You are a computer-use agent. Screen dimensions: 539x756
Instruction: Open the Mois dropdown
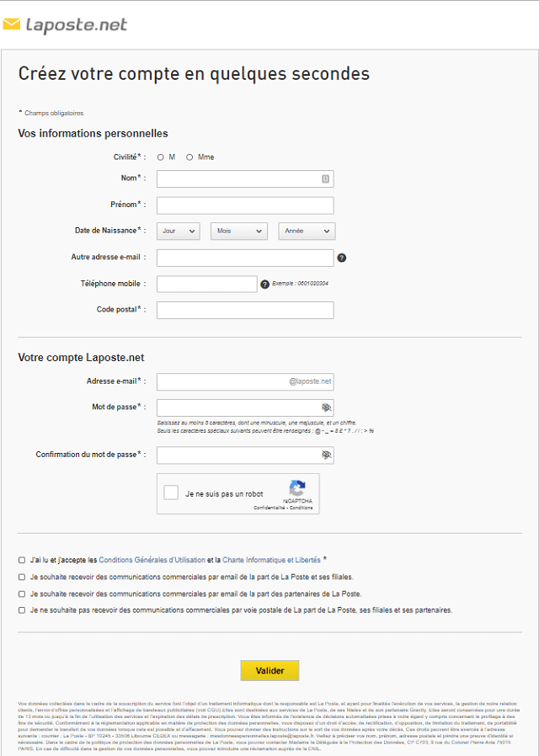click(x=240, y=231)
